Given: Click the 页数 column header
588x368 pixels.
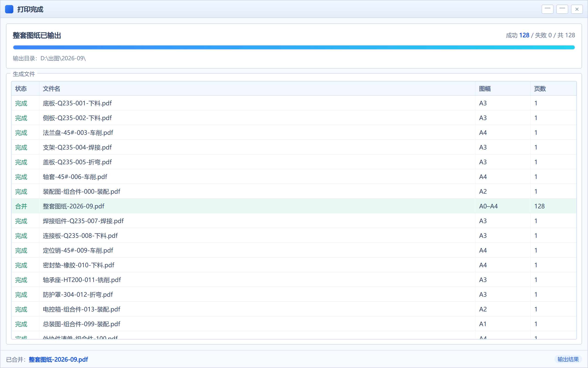Looking at the screenshot, I should [x=553, y=89].
